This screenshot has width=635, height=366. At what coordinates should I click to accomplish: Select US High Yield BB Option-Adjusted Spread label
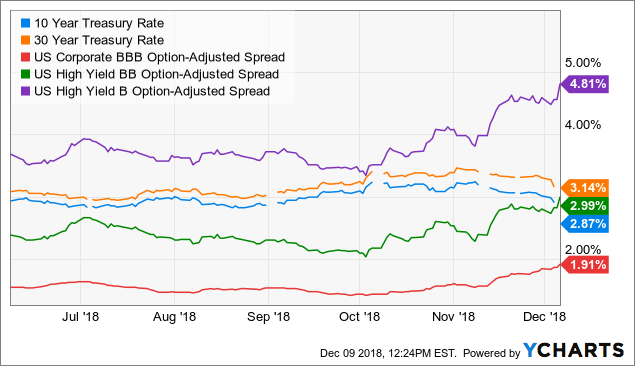tap(157, 74)
